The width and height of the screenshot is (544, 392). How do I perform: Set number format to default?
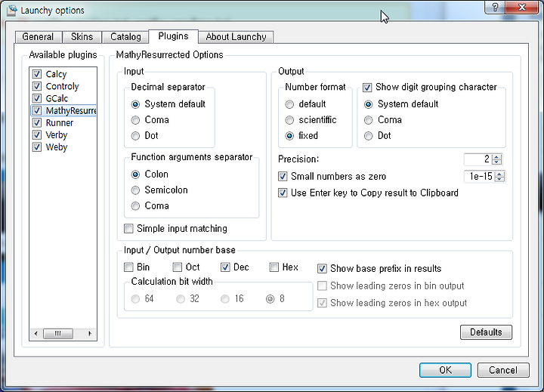point(289,104)
